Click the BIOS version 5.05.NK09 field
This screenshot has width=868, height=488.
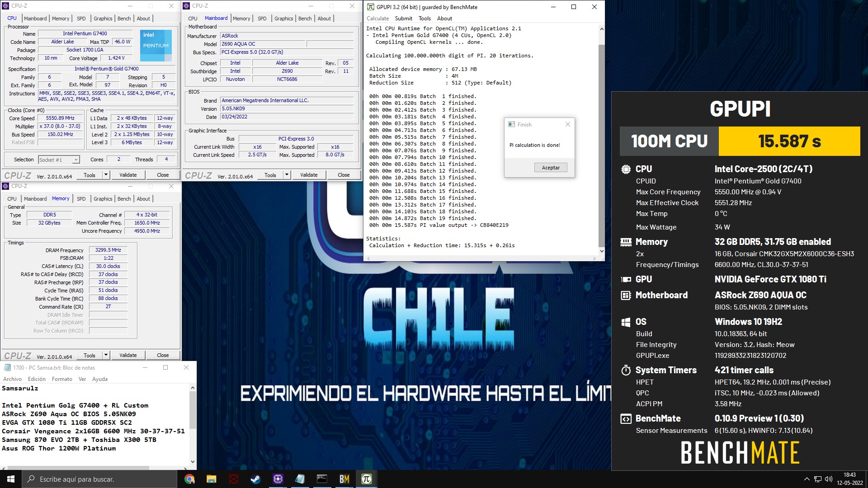(287, 109)
